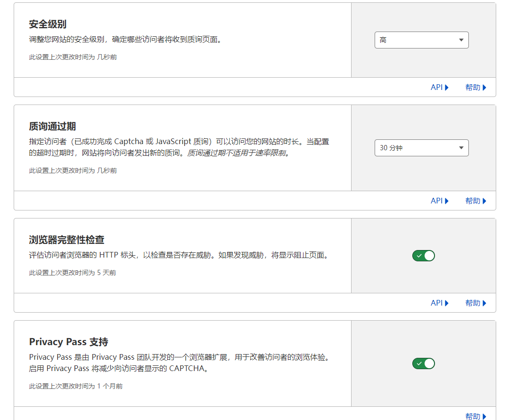Expand API link under 浏览器完整性检查
Image resolution: width=508 pixels, height=420 pixels.
coord(439,303)
